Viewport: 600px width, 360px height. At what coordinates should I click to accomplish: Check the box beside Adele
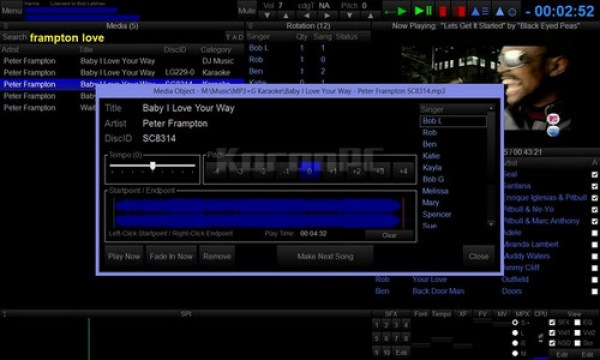click(x=594, y=233)
